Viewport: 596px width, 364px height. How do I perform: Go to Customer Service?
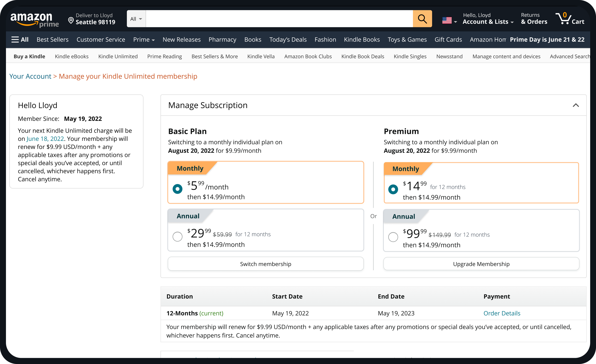point(101,39)
